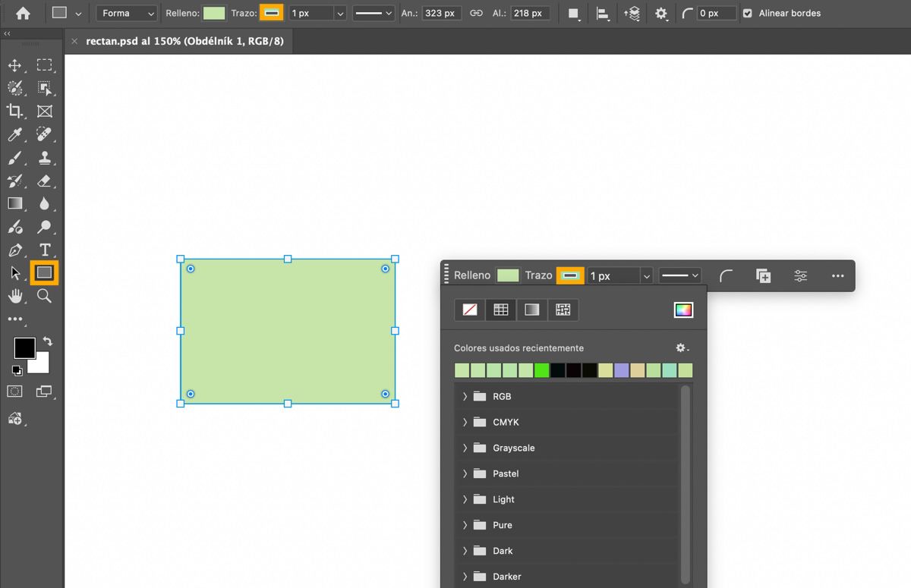
Task: Choose the Crop tool
Action: (15, 112)
